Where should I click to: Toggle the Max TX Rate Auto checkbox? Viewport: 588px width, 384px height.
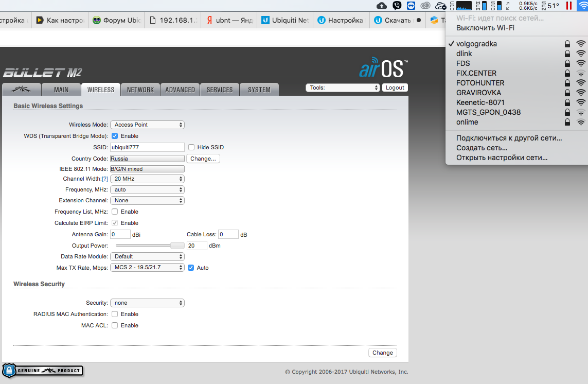point(191,268)
